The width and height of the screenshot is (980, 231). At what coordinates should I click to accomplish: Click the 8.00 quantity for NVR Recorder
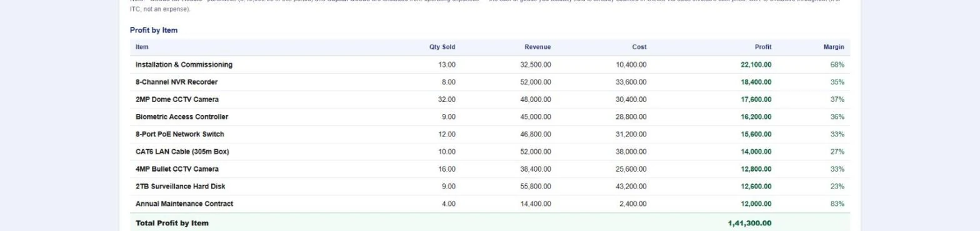click(x=449, y=82)
